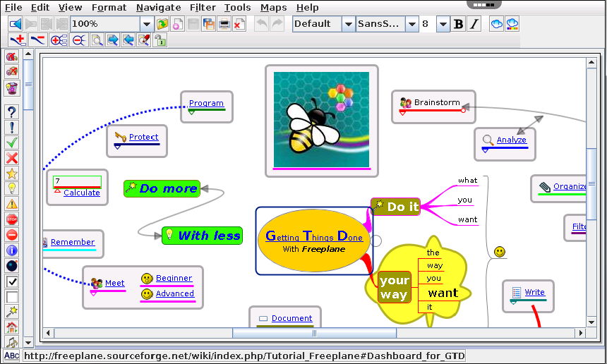
Task: Add the red cross icon to node
Action: [x=12, y=158]
